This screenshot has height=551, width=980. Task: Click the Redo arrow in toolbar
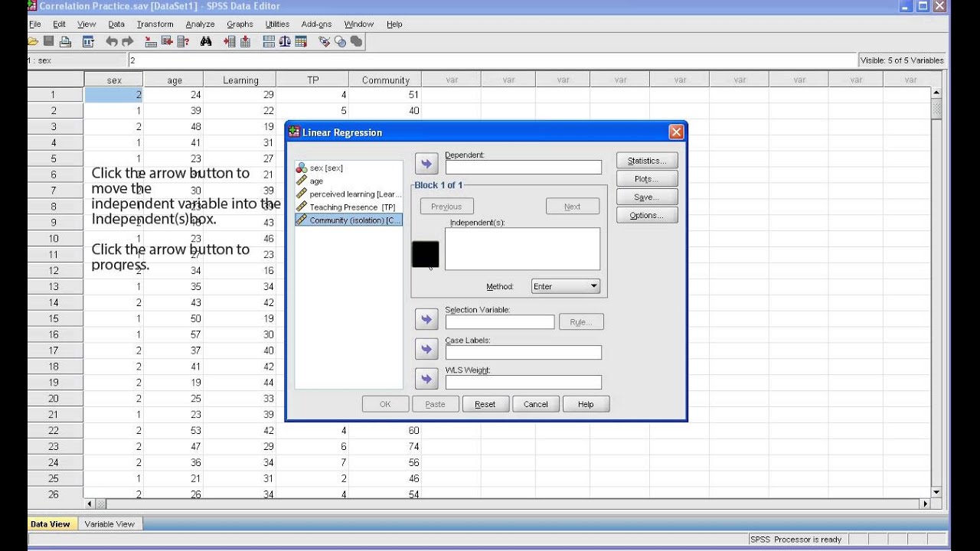[x=127, y=41]
